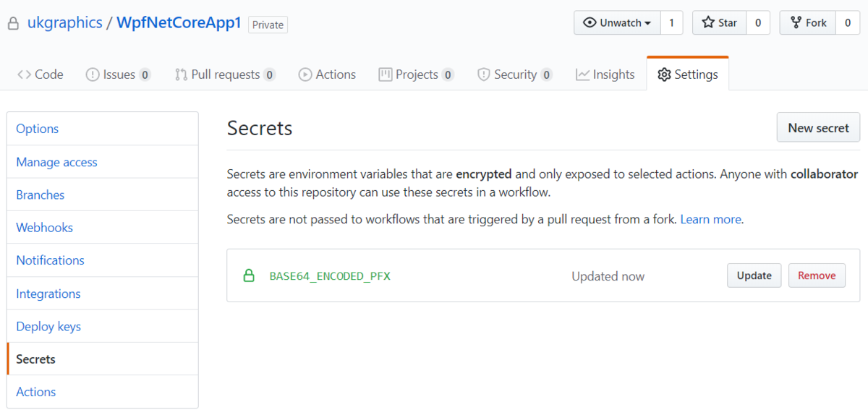Open the WpfNetCoreApp1 repository link
Screen dimensions: 868x415
pyautogui.click(x=179, y=23)
